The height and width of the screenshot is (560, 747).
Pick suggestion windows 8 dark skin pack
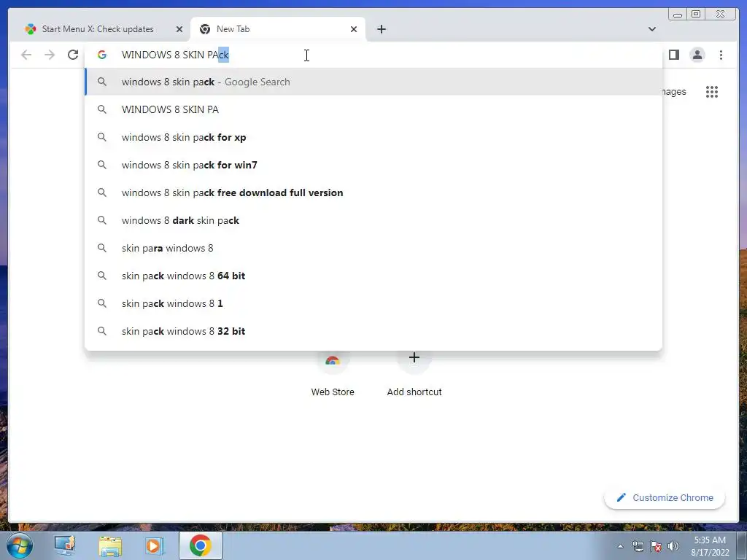(373, 220)
